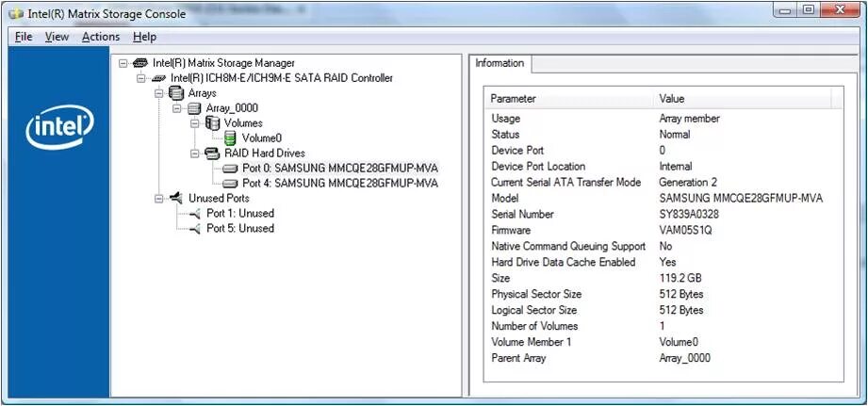The height and width of the screenshot is (406, 868).
Task: Collapse the Volumes node
Action: pyautogui.click(x=195, y=123)
